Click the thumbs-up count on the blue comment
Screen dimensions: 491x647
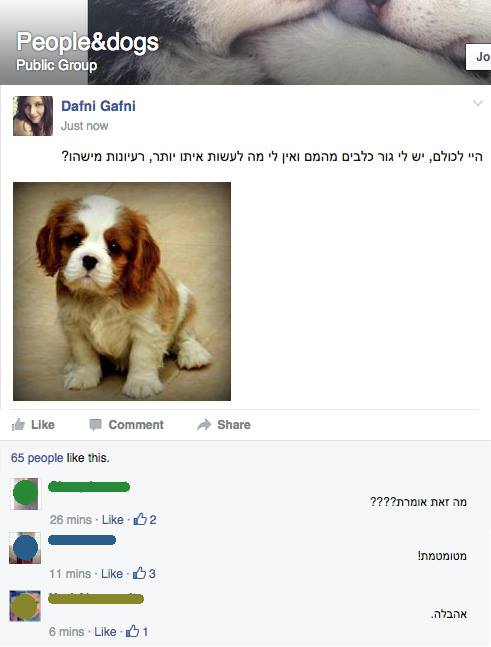144,573
